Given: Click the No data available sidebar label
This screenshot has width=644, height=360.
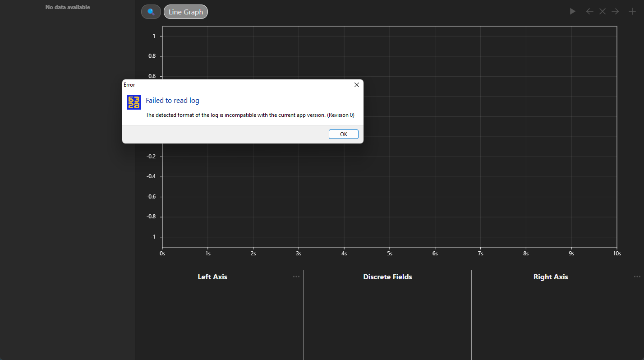Looking at the screenshot, I should coord(67,7).
